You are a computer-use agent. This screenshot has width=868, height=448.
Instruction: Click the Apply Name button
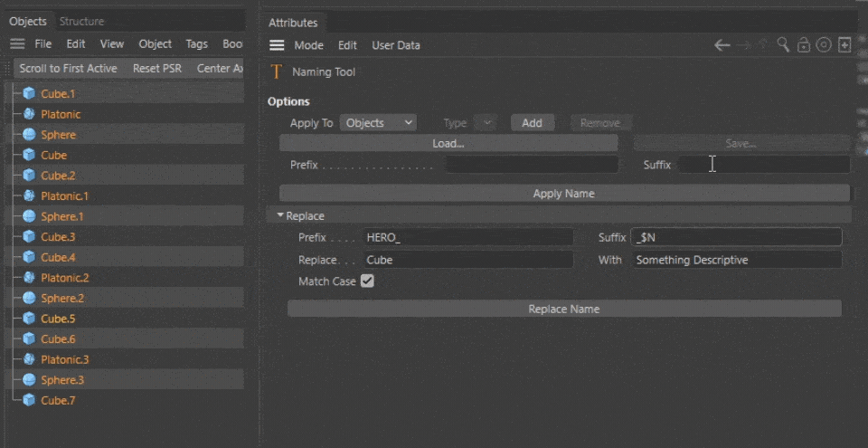pyautogui.click(x=564, y=194)
